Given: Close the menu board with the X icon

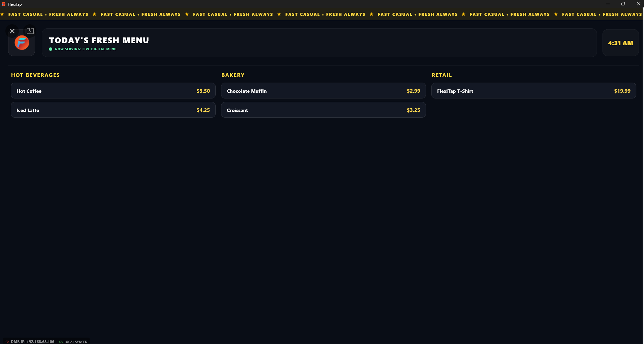Looking at the screenshot, I should [x=12, y=31].
